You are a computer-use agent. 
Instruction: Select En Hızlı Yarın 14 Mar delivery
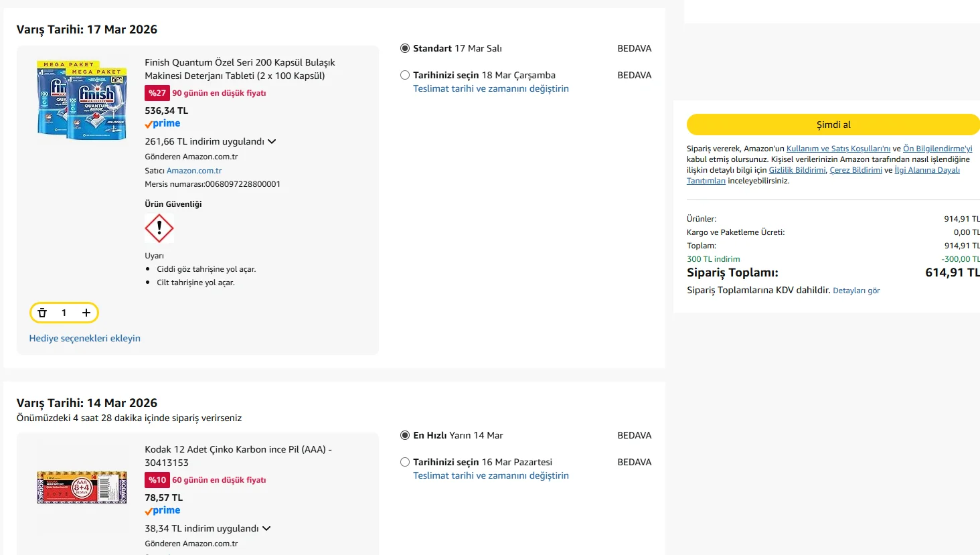[x=405, y=435]
